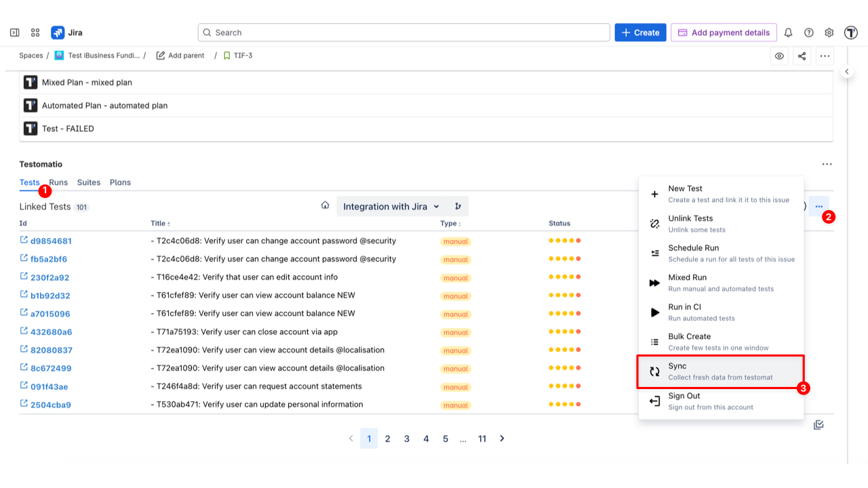868x488 pixels.
Task: Toggle the multi-select checklist icon below table
Action: point(818,425)
